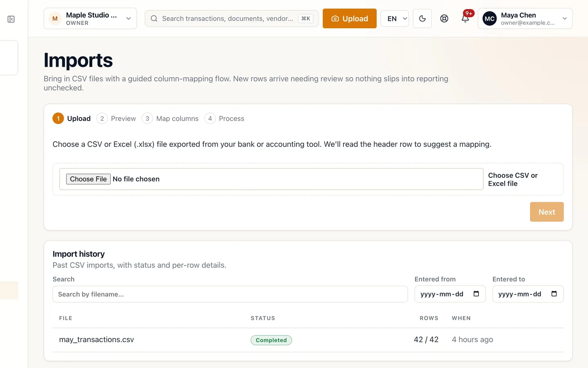The image size is (588, 368).
Task: Click the Entered from date field
Action: click(450, 294)
